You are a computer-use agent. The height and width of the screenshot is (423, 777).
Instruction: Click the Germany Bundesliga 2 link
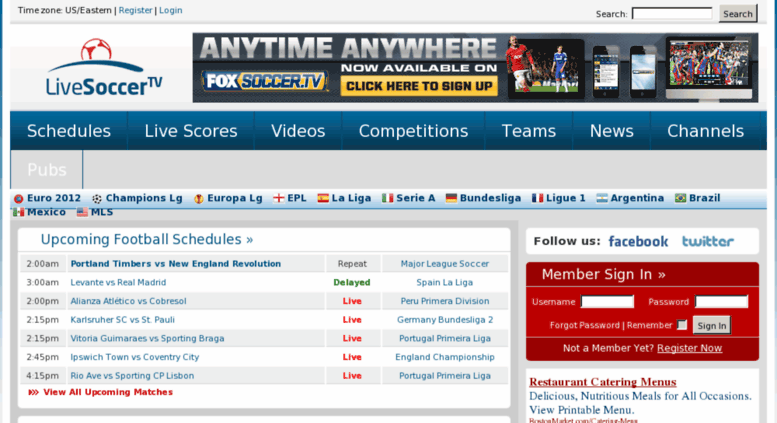coord(445,320)
